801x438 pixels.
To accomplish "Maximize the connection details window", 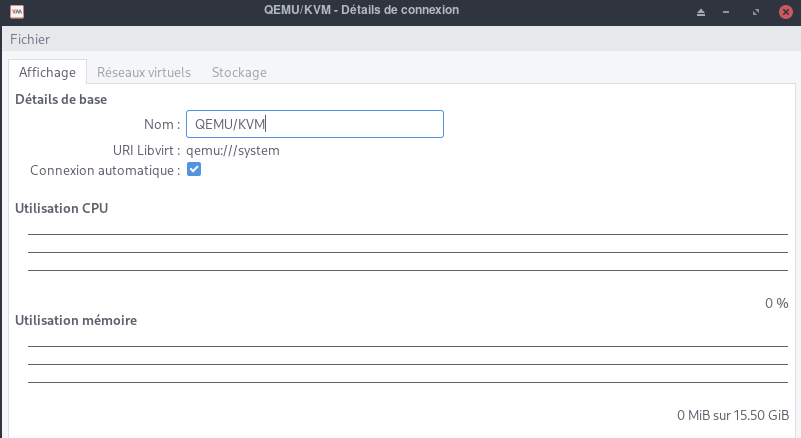I will click(756, 12).
